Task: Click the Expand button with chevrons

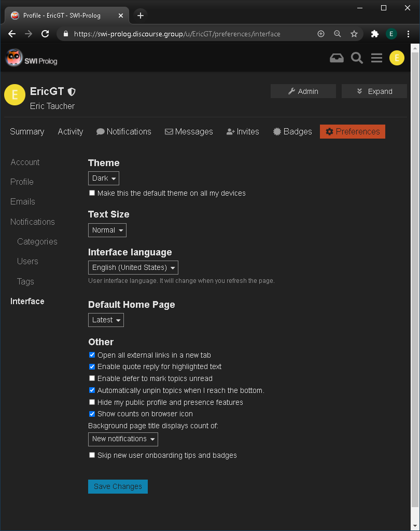Action: 374,91
